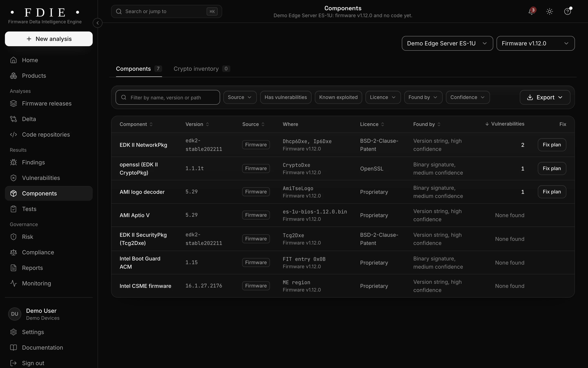Open Firmware releases in sidebar
The height and width of the screenshot is (368, 588).
pyautogui.click(x=49, y=103)
